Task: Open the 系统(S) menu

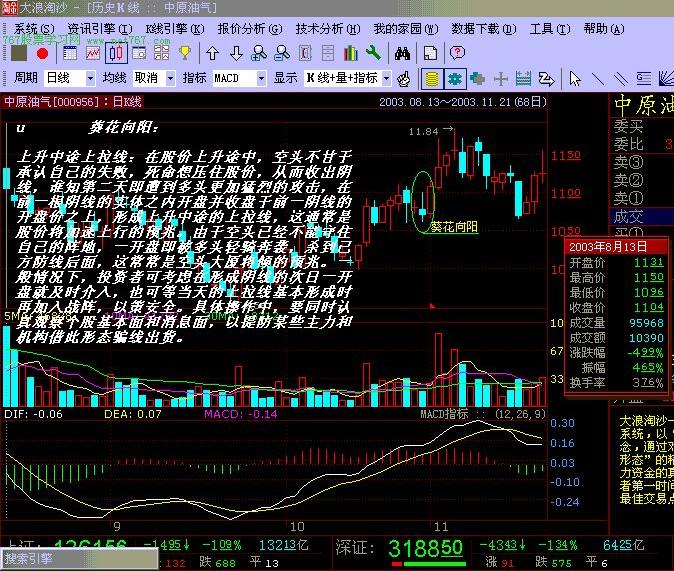Action: 34,29
